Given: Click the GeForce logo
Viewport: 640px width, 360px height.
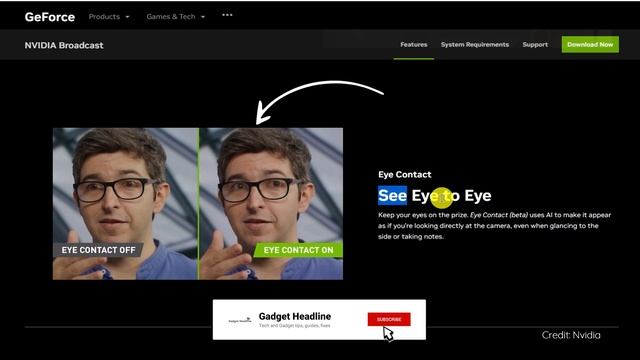Looking at the screenshot, I should tap(50, 17).
